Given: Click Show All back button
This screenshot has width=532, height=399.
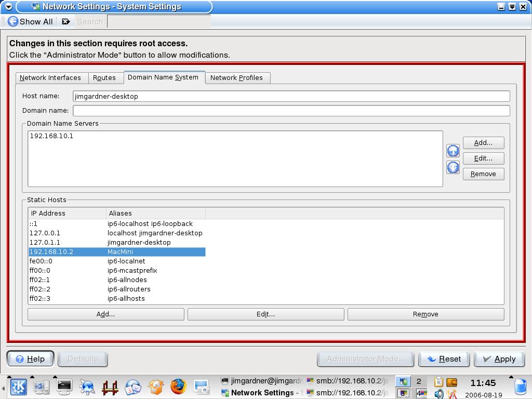Looking at the screenshot, I should tap(30, 21).
